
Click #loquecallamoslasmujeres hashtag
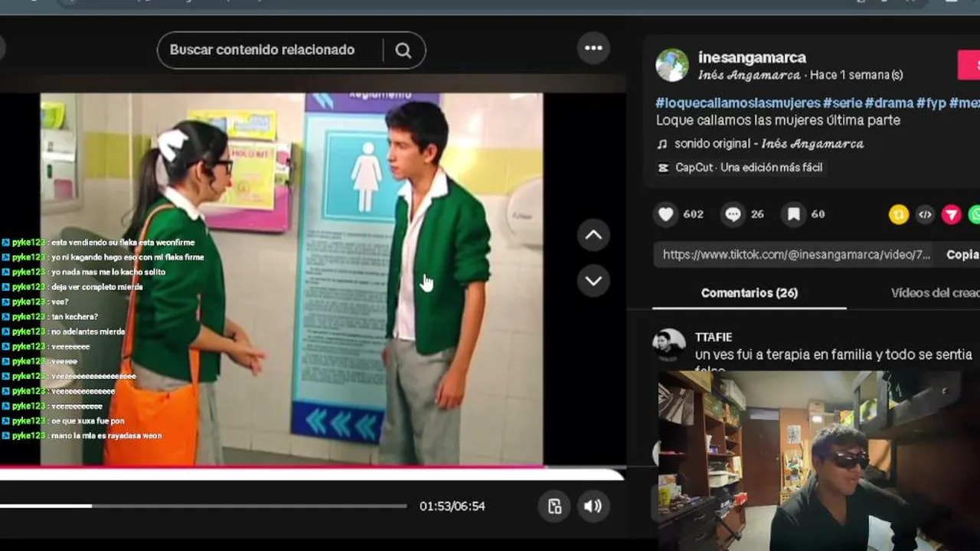pos(738,103)
